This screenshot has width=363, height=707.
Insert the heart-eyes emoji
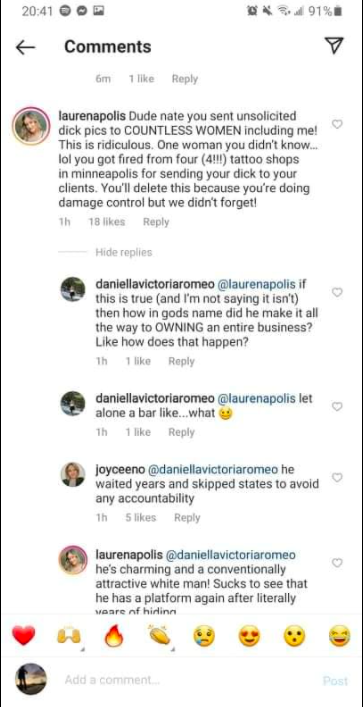point(249,637)
